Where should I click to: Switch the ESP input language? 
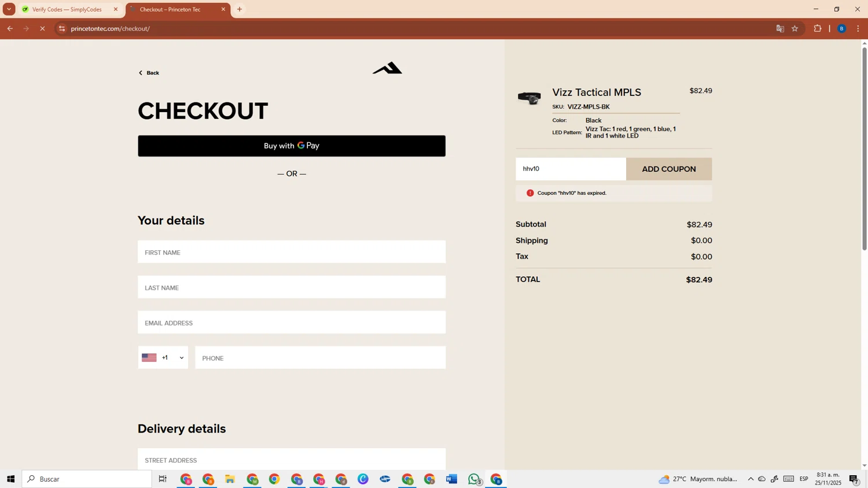click(x=804, y=479)
